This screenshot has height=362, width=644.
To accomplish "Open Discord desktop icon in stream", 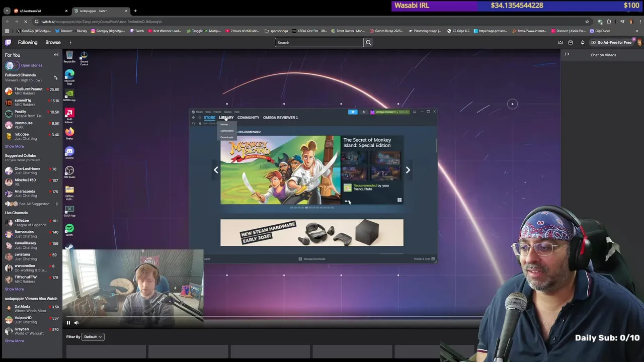I will click(x=69, y=153).
